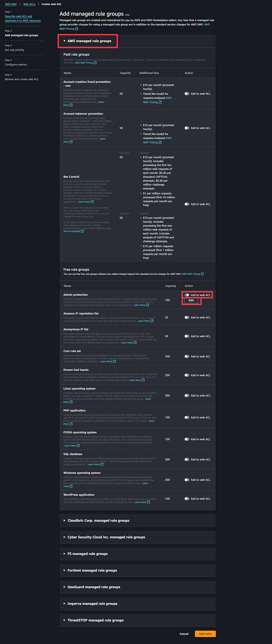
Task: Open external icon in Account creation fraud prevention fees
Action: pos(160,102)
